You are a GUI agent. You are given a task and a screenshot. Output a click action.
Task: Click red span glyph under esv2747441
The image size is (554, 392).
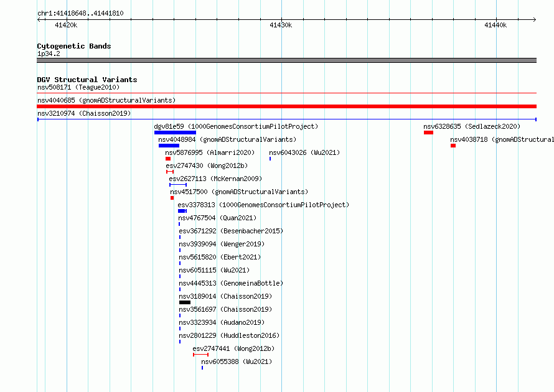[200, 355]
